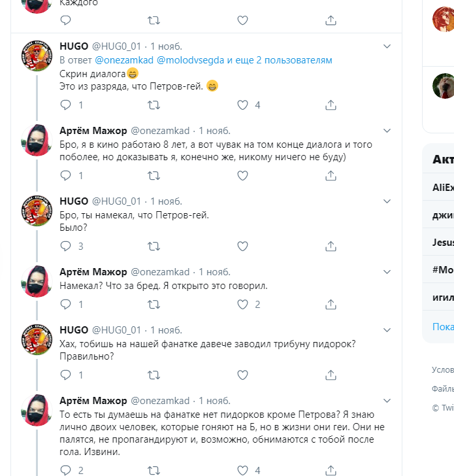Screen dimensions: 454x476
Task: Retweet Артём's "Бро, я в кино" tweet
Action: tap(154, 175)
